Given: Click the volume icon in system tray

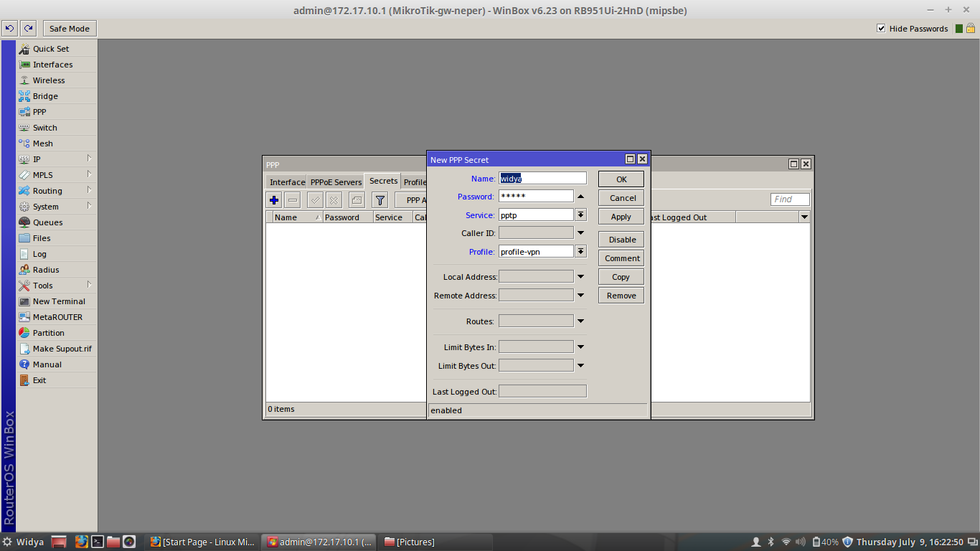Looking at the screenshot, I should point(801,542).
